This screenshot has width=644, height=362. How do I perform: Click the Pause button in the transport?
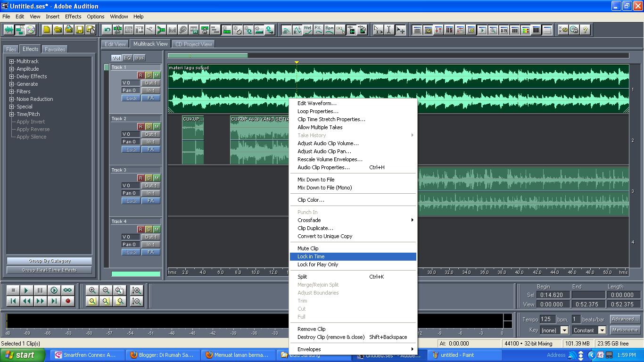(x=40, y=290)
